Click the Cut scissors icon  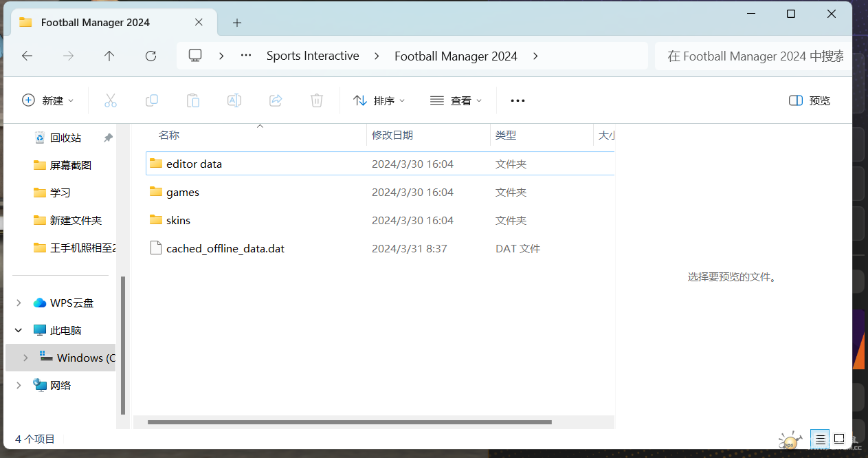111,100
